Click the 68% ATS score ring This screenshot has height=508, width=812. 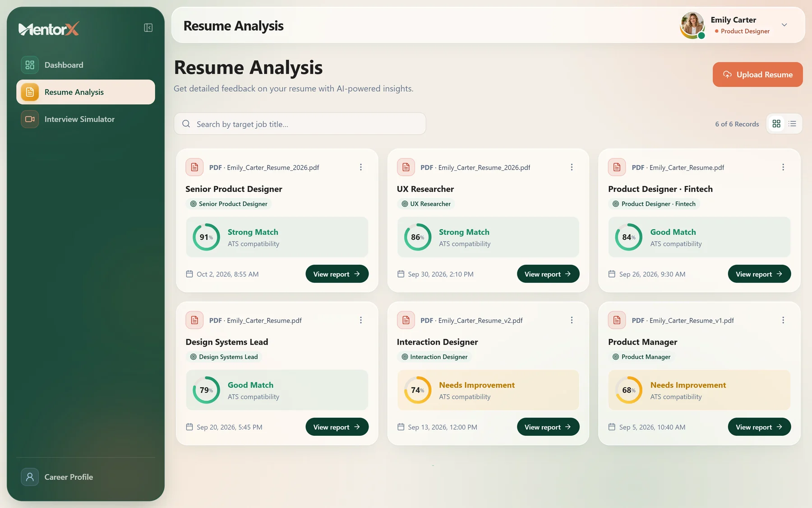[x=629, y=390]
